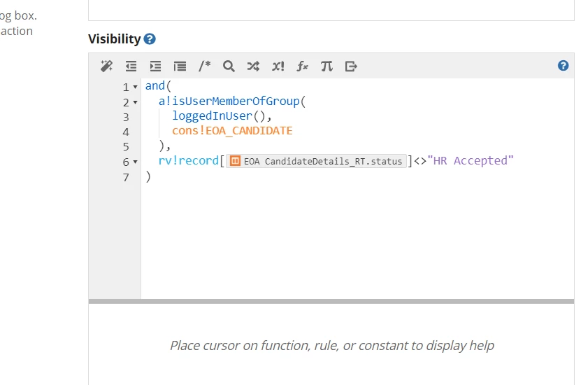Open expression editor help icon at toolbar right
Screen dimensions: 588x385
(x=563, y=66)
